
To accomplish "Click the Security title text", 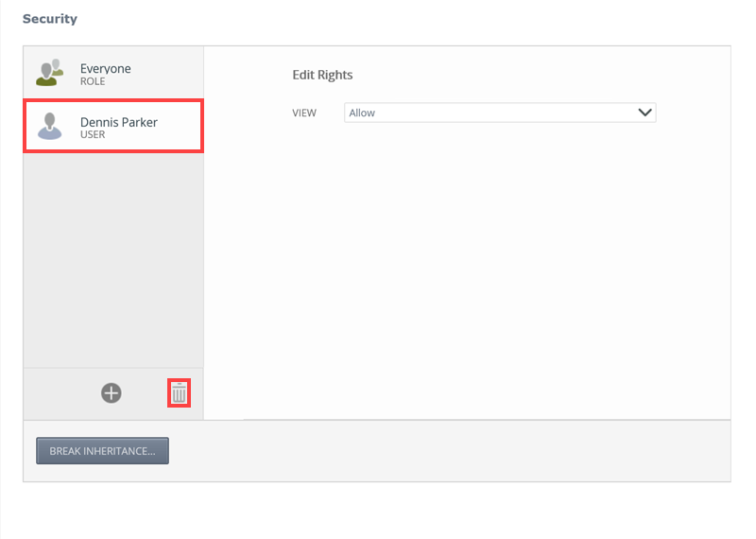I will pos(50,19).
